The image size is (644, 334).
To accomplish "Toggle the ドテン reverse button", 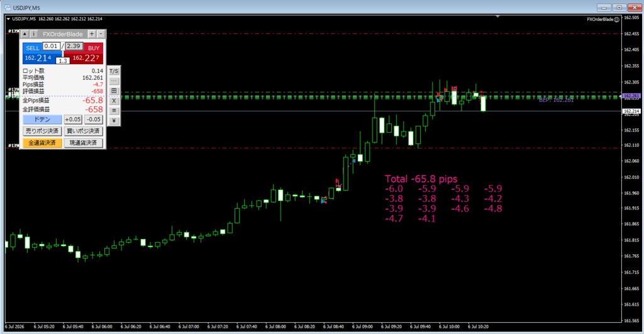I will (42, 120).
